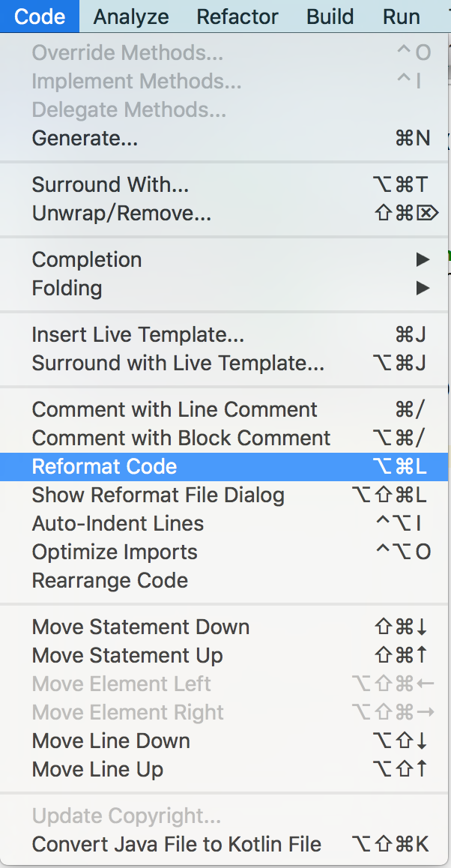Open the Refactor menu
Screen dimensions: 451x868
click(237, 16)
